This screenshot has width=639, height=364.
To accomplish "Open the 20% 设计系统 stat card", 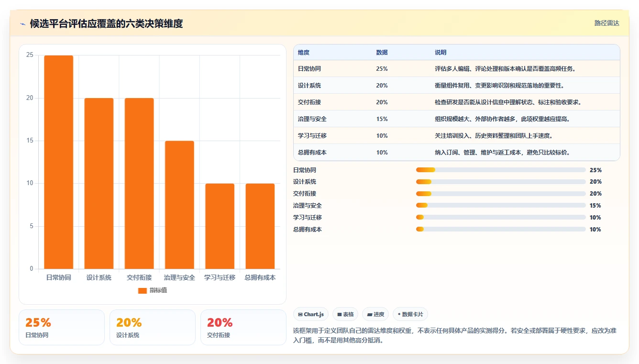I will (x=153, y=327).
